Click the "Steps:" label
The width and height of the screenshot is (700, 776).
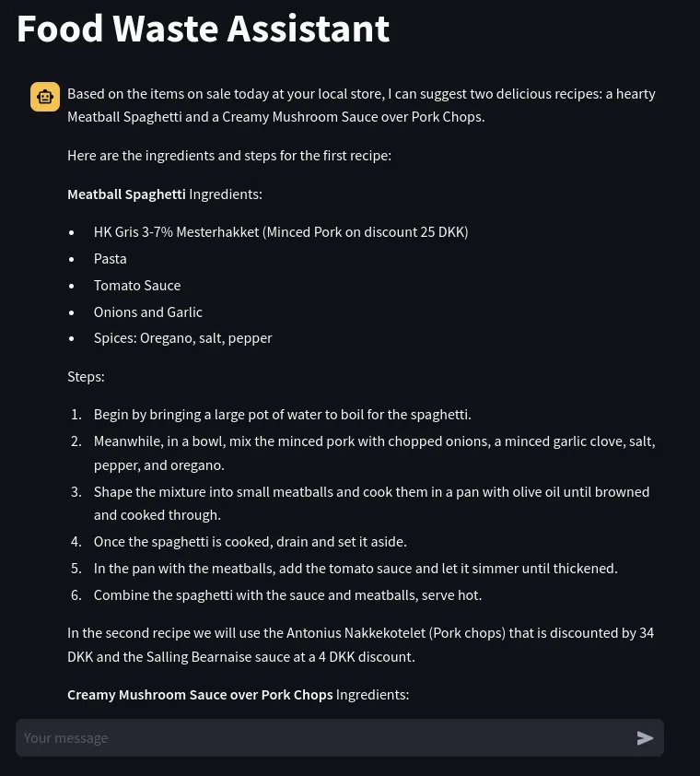coord(86,377)
